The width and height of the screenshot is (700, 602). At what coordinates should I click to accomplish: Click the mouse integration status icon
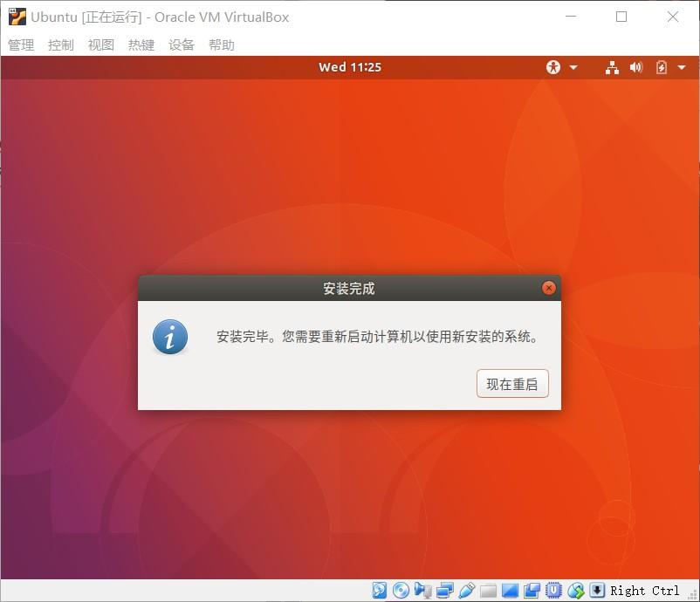(x=576, y=591)
